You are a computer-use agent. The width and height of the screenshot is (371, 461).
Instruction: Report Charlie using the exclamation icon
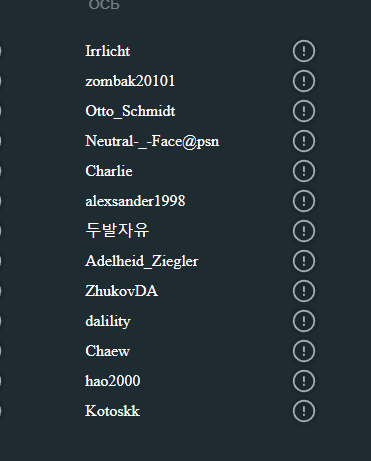(x=304, y=171)
